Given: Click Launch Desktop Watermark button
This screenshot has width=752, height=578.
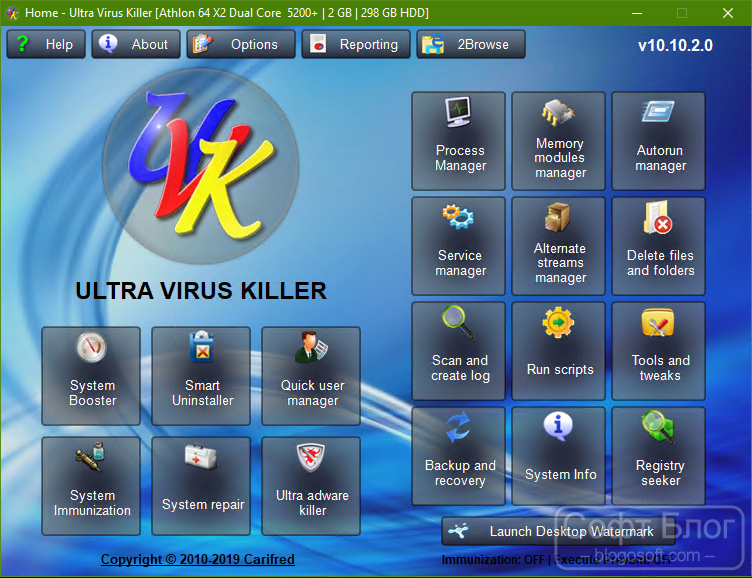Looking at the screenshot, I should click(x=558, y=531).
